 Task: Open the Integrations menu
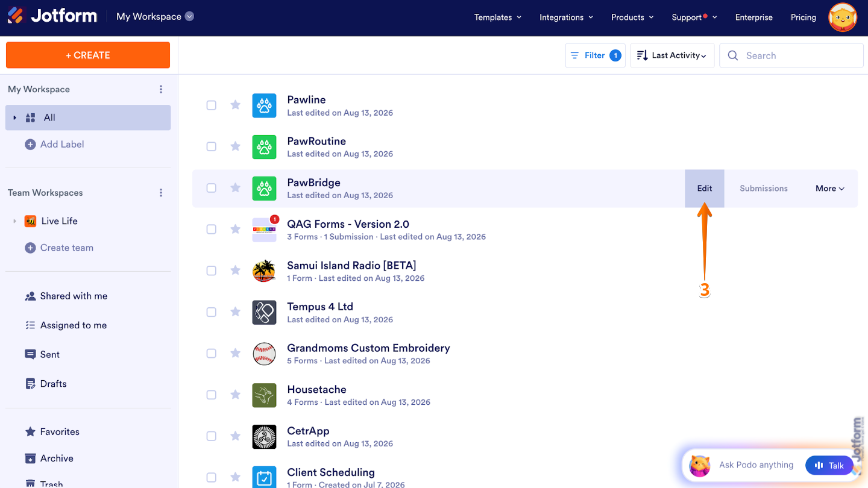pyautogui.click(x=566, y=17)
